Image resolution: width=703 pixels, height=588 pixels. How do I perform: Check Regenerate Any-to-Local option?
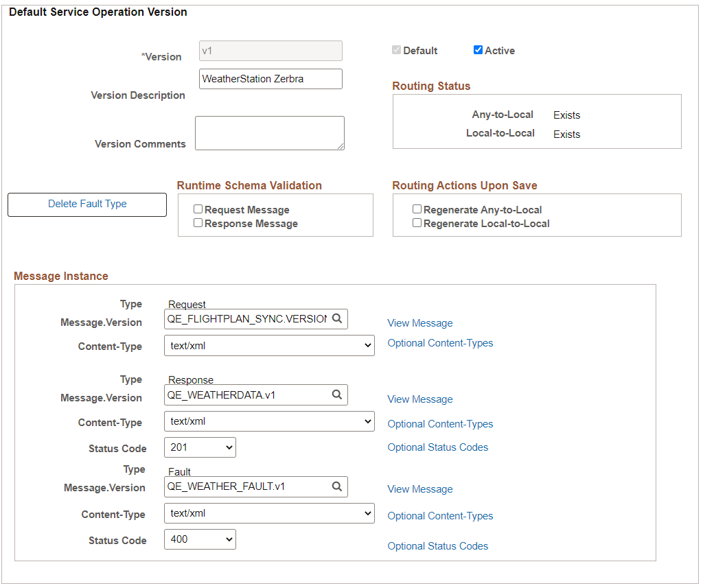(417, 209)
